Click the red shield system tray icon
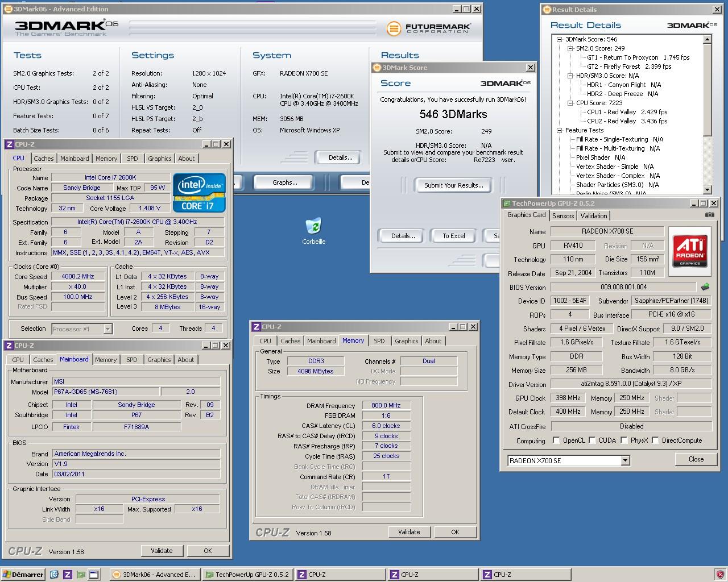Viewport: 728px width, 582px height. pyautogui.click(x=720, y=575)
